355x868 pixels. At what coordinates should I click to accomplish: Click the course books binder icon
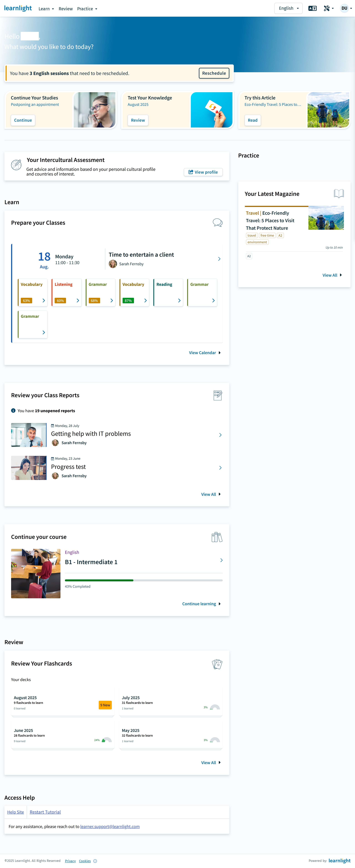[x=217, y=537]
